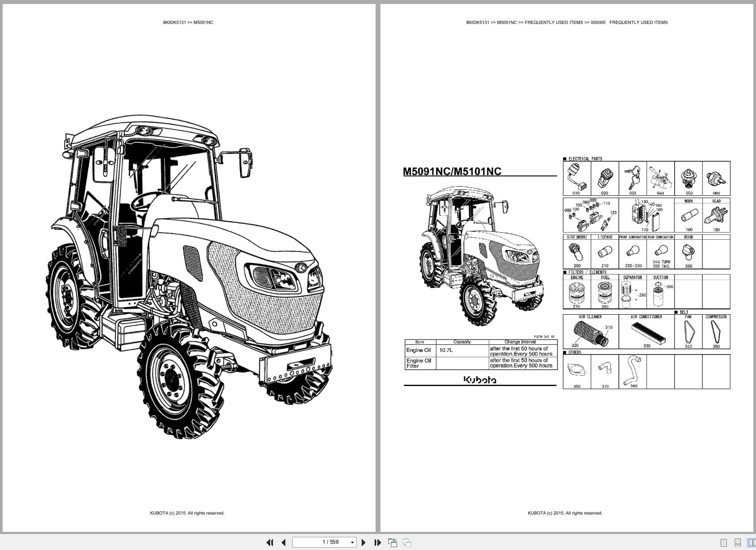This screenshot has height=550, width=756.
Task: Click the Change Interval column header
Action: coord(523,342)
